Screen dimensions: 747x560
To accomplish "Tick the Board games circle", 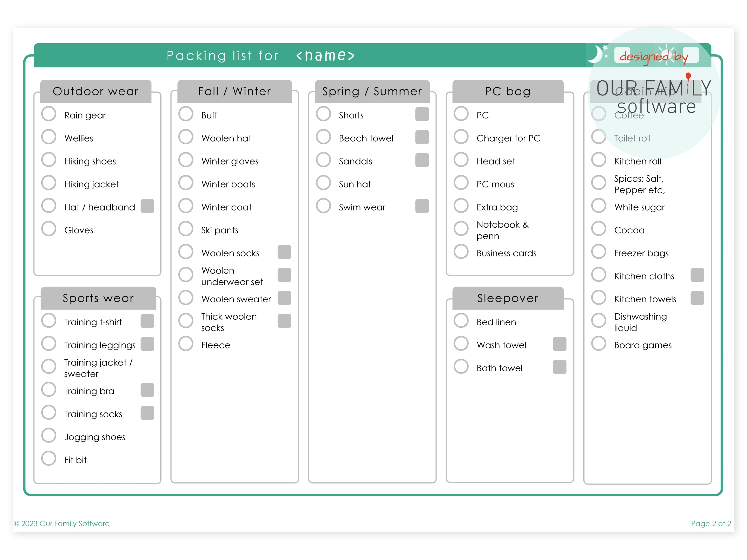I will tap(598, 344).
